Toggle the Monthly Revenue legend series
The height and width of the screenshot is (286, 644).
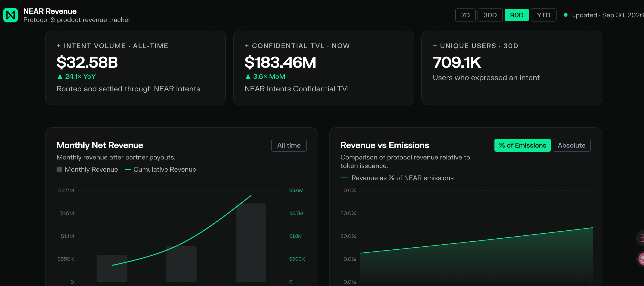[x=87, y=169]
